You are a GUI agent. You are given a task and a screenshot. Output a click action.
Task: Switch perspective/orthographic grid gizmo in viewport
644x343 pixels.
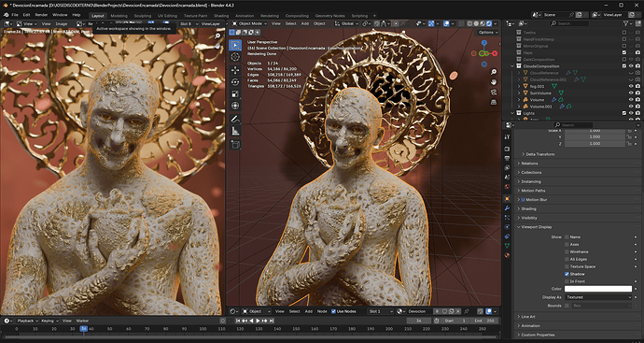point(494,102)
